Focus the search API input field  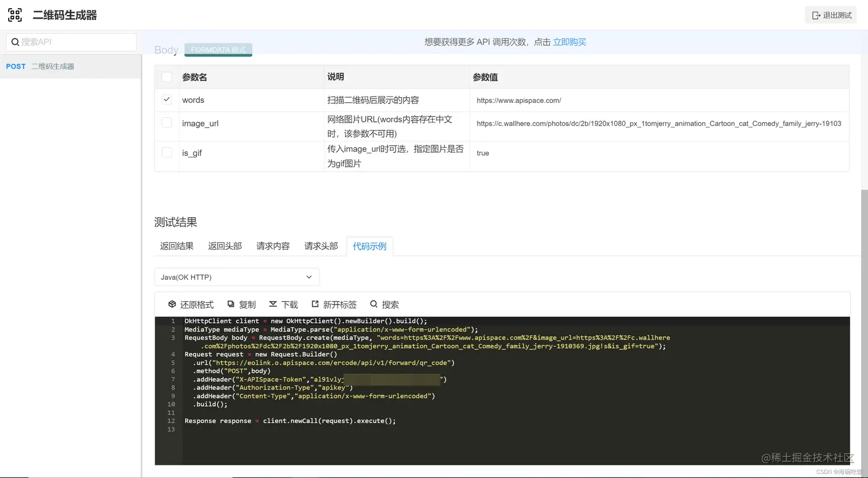coord(71,42)
